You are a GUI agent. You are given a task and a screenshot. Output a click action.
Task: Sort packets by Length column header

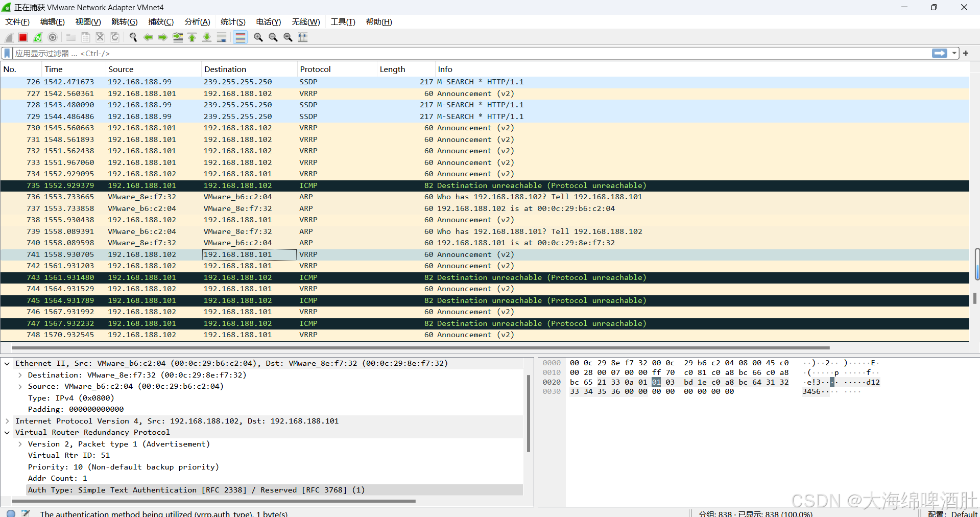(406, 69)
